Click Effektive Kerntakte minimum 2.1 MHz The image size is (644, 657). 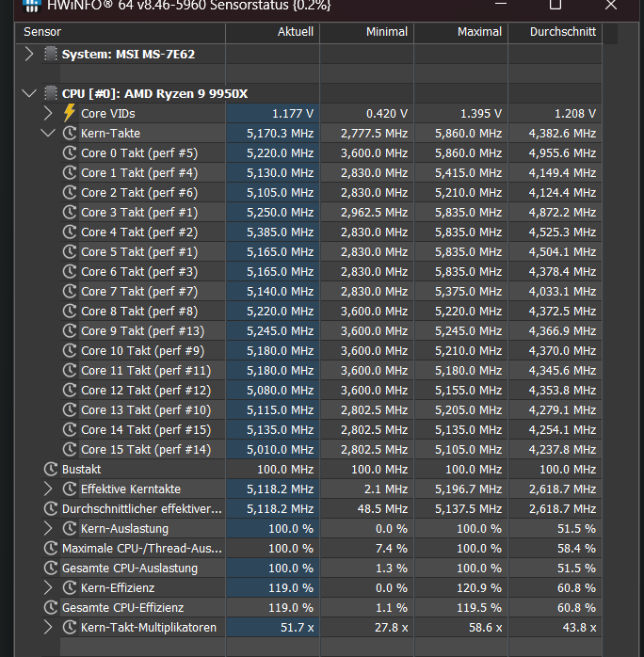(x=385, y=489)
